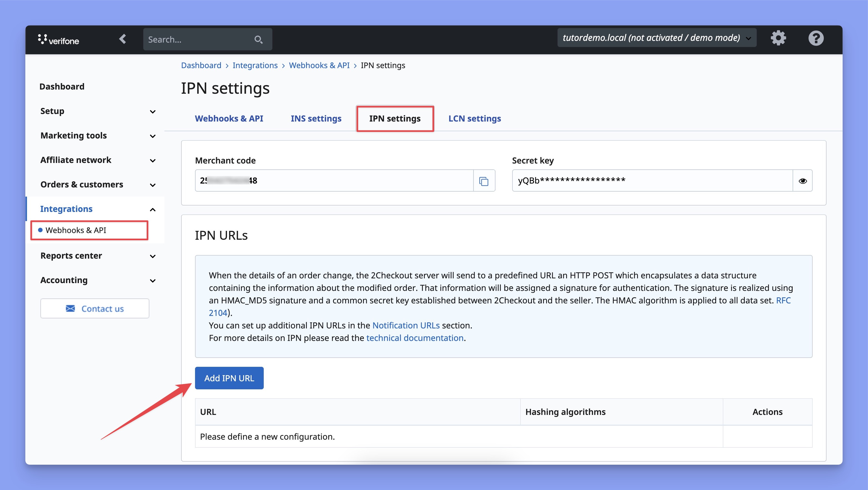The image size is (868, 490).
Task: Go to Integrations breadcrumb link
Action: coord(255,65)
